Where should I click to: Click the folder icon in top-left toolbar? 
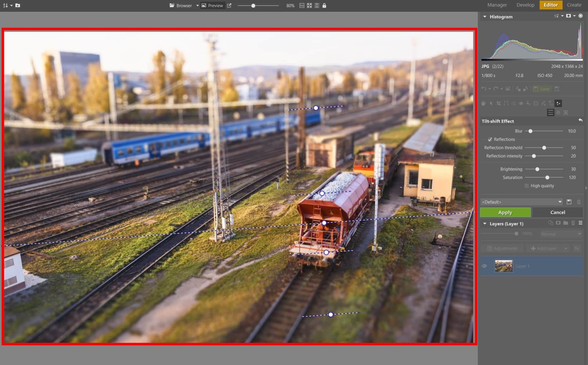click(18, 5)
